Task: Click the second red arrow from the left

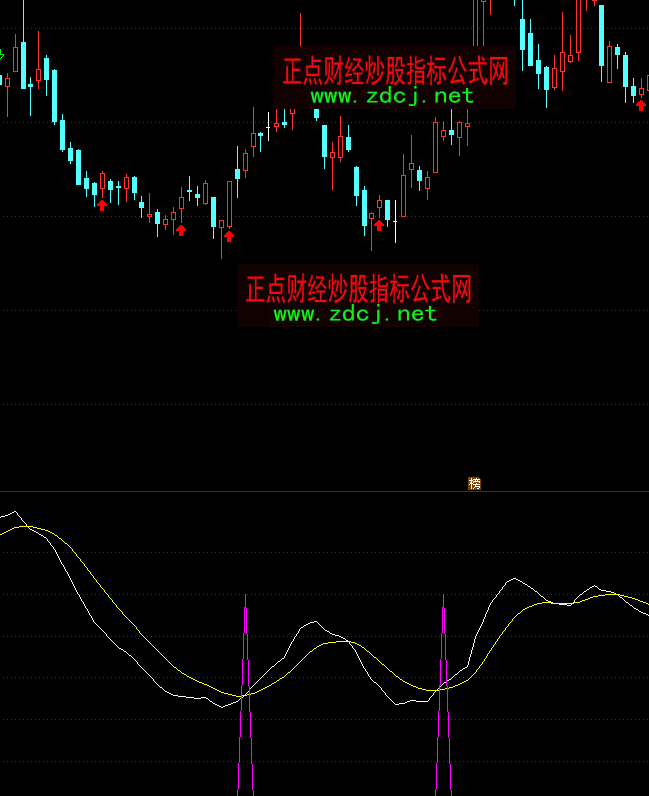Action: coord(181,230)
